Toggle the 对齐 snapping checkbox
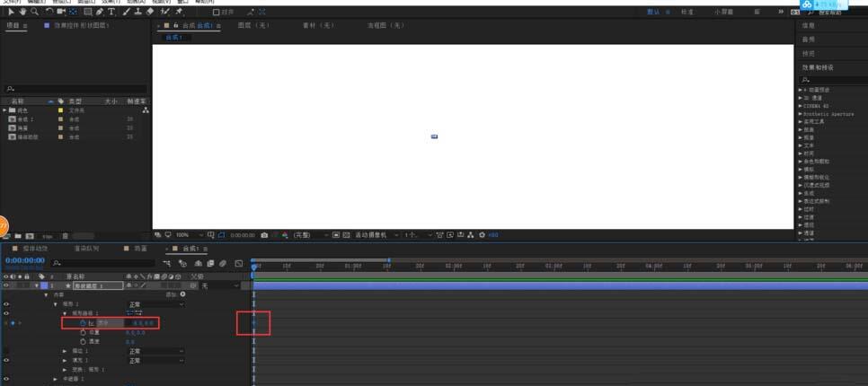This screenshot has width=868, height=386. pos(216,12)
